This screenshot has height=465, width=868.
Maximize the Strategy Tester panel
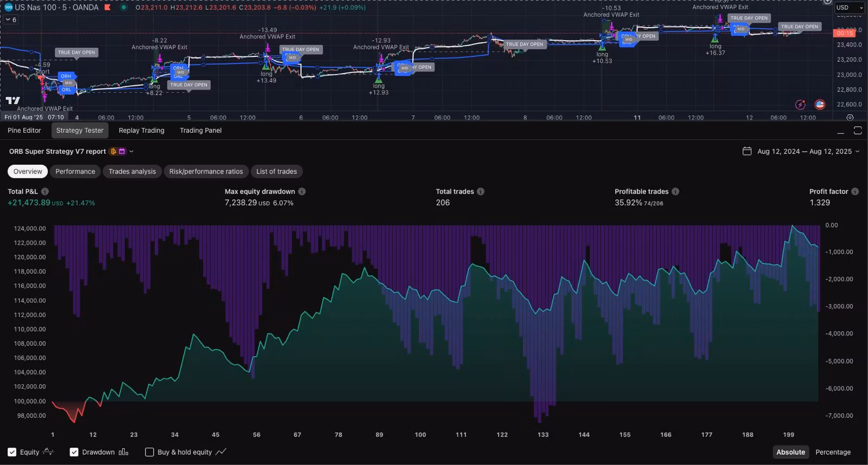pos(858,131)
